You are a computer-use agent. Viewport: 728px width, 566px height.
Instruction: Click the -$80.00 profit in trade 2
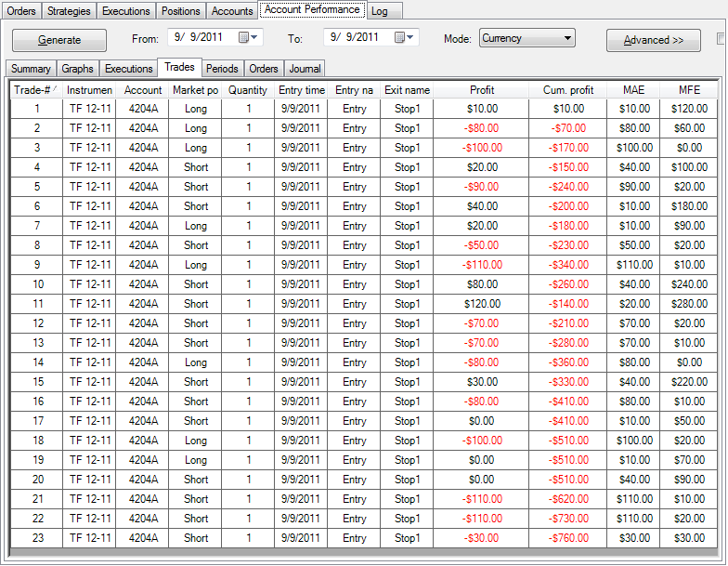[481, 128]
